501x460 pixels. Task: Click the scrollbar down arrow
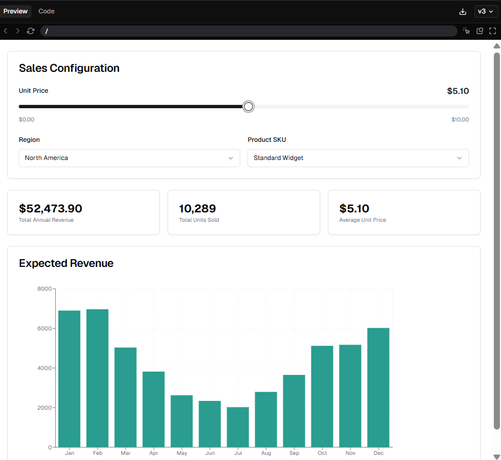click(497, 456)
